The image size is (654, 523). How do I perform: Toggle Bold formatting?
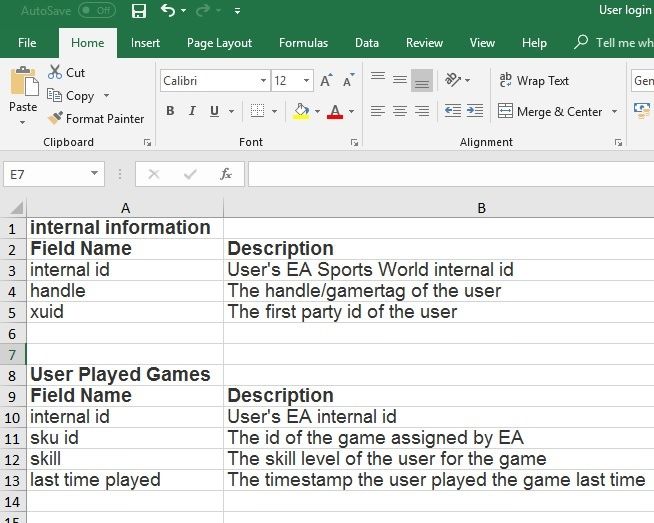click(x=170, y=111)
